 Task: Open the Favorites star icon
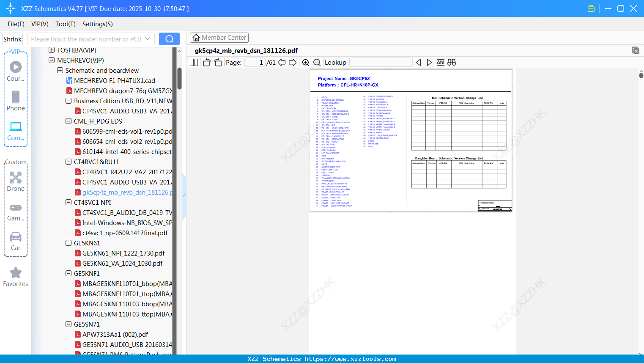pyautogui.click(x=16, y=277)
